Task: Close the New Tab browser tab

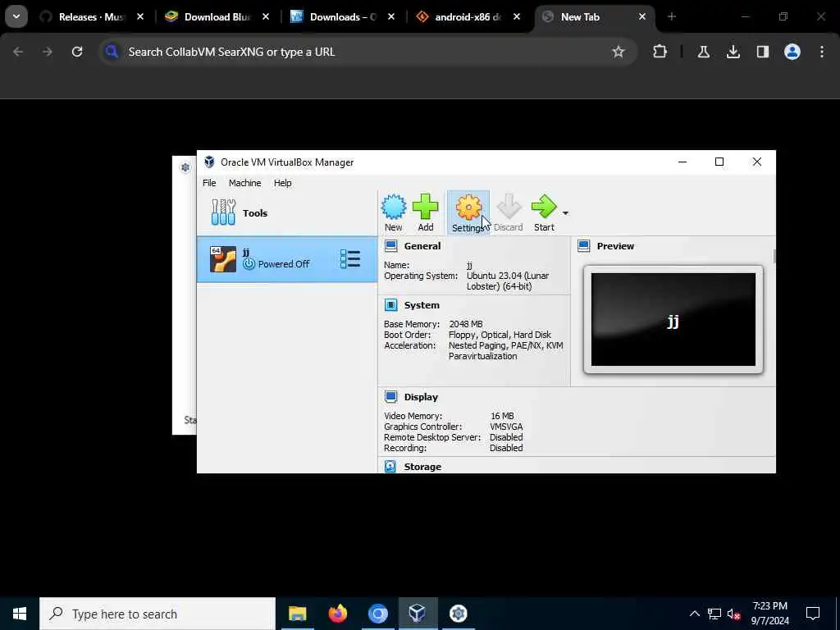Action: pyautogui.click(x=641, y=16)
